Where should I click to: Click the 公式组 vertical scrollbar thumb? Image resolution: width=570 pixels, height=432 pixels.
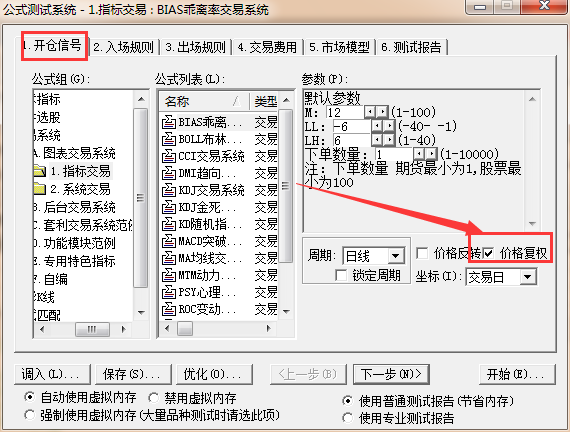pos(141,198)
